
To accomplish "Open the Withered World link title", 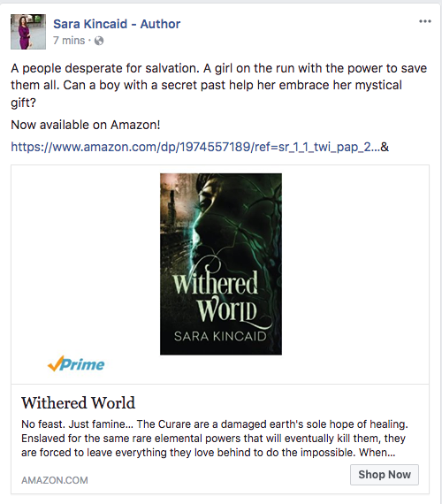I will 78,402.
